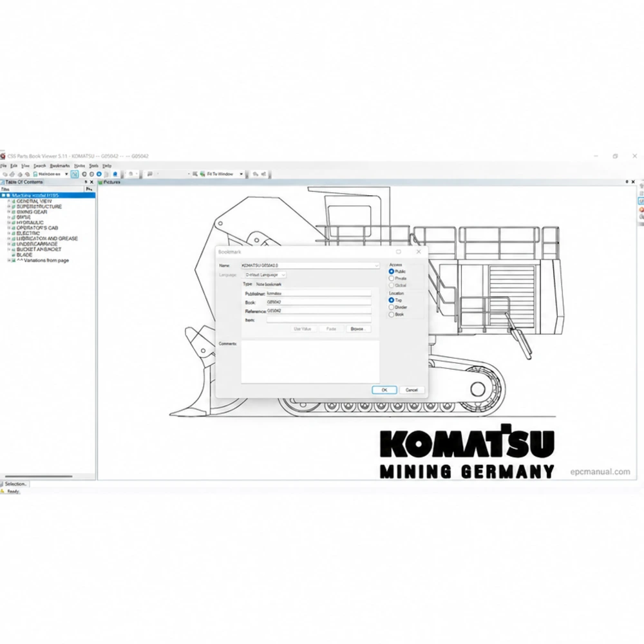Image resolution: width=644 pixels, height=644 pixels.
Task: Click into the Book field
Action: [319, 302]
